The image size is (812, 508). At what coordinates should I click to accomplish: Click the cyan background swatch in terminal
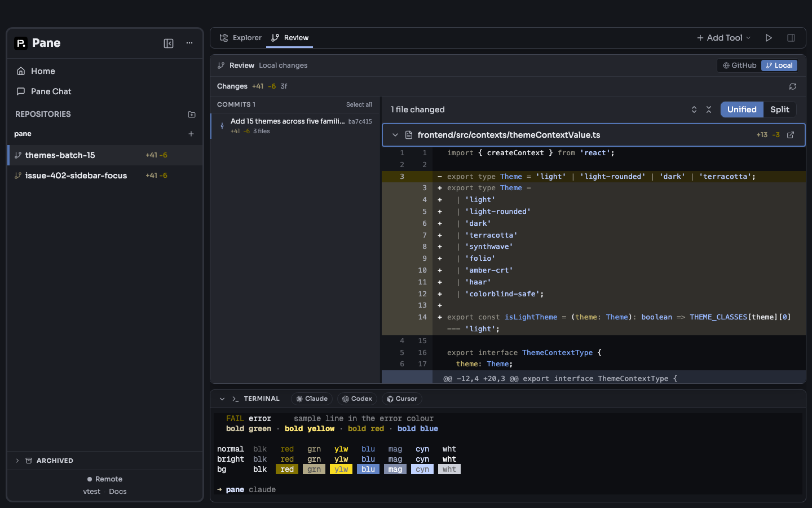422,470
